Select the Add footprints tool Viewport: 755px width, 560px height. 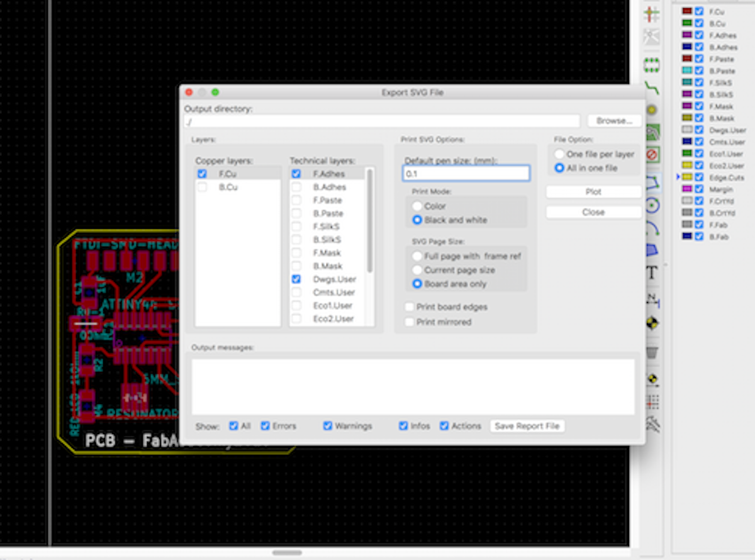point(652,64)
